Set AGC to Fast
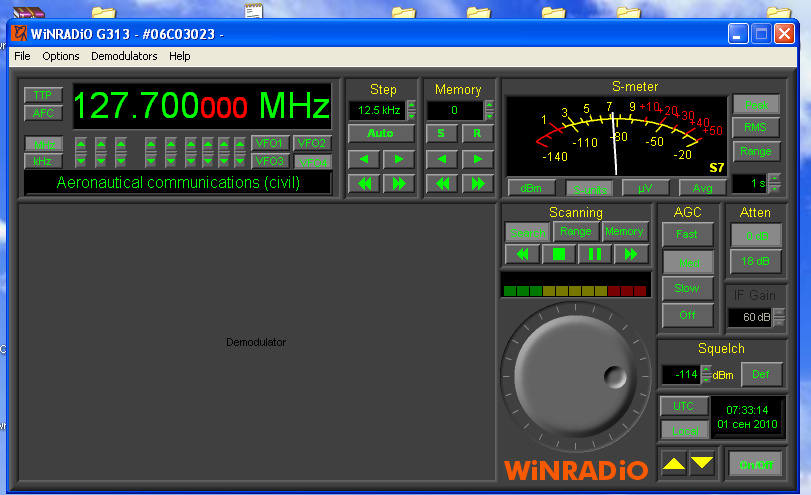Image resolution: width=811 pixels, height=495 pixels. (687, 234)
